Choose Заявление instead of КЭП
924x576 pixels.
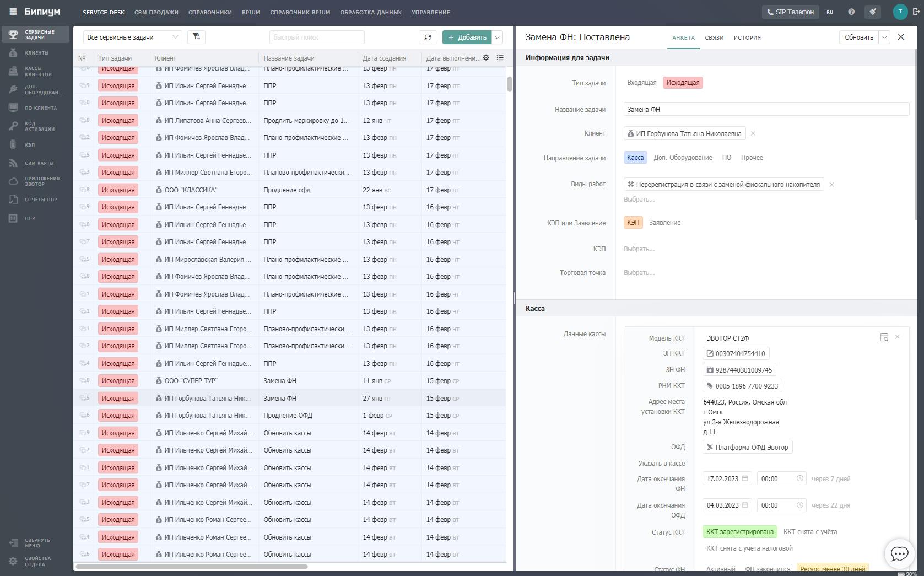(x=664, y=223)
